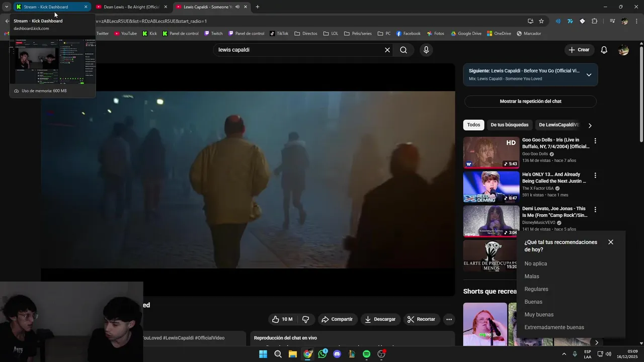Open Chrome three-dot menu
Viewport: 644px width, 362px height.
[637, 21]
